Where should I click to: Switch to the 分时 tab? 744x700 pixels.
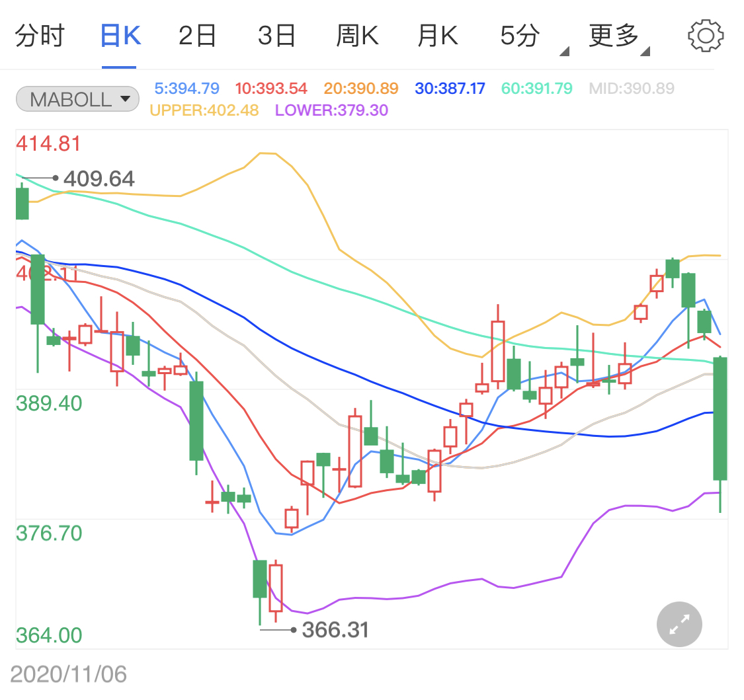[x=40, y=36]
